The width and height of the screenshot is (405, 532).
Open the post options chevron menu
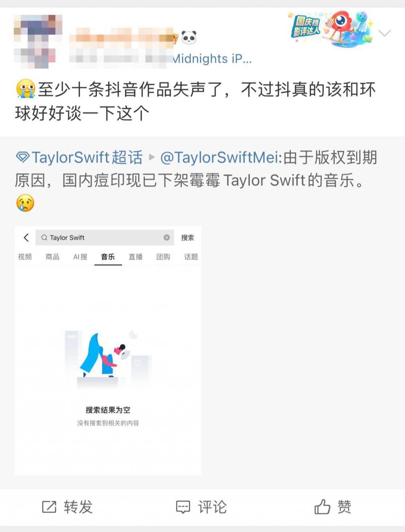point(384,33)
